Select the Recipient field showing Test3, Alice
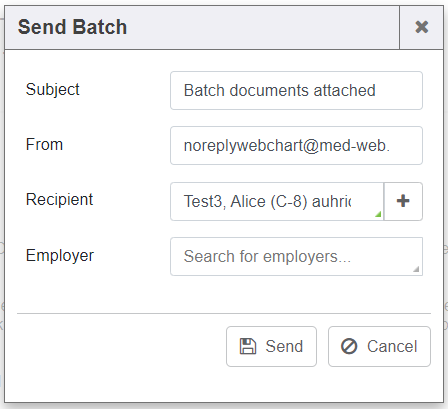Screen dimensions: 448x409 click(x=277, y=201)
